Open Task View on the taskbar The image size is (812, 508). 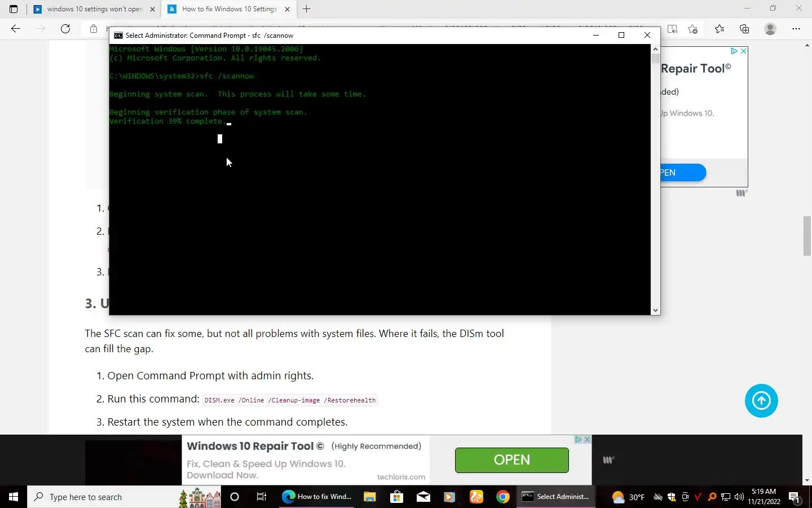[x=262, y=497]
